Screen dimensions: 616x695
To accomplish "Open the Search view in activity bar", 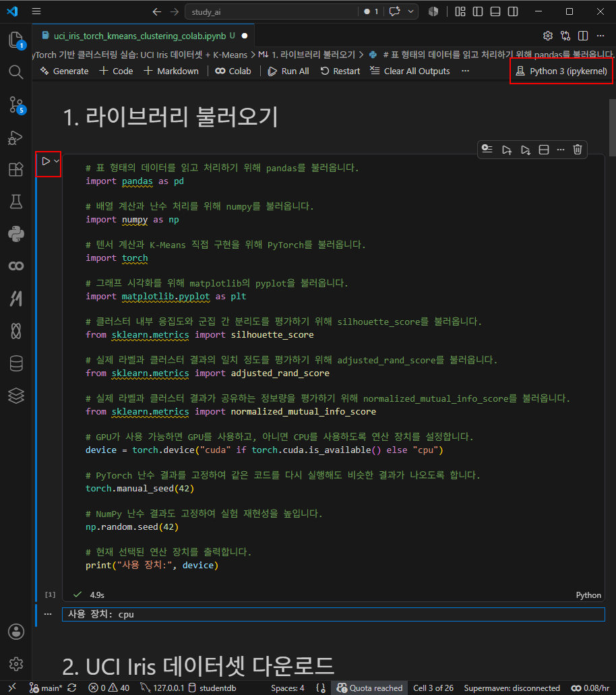I will (x=16, y=72).
